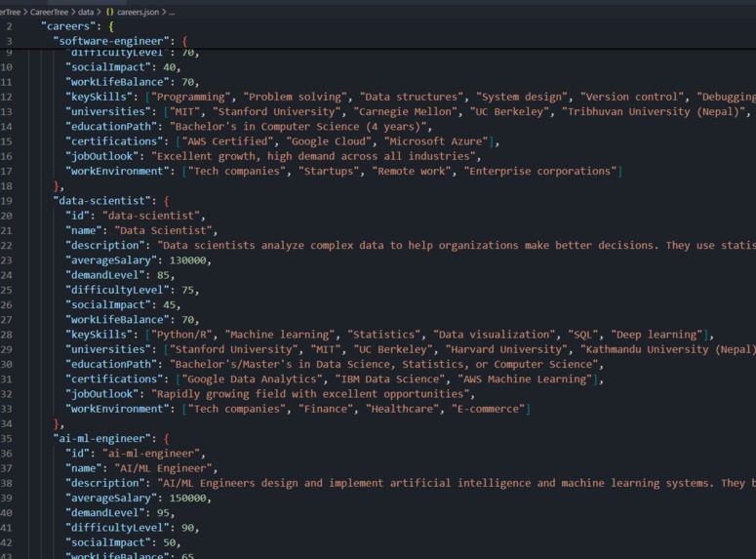Click the "E-commerce" string on line 33

[x=488, y=409]
